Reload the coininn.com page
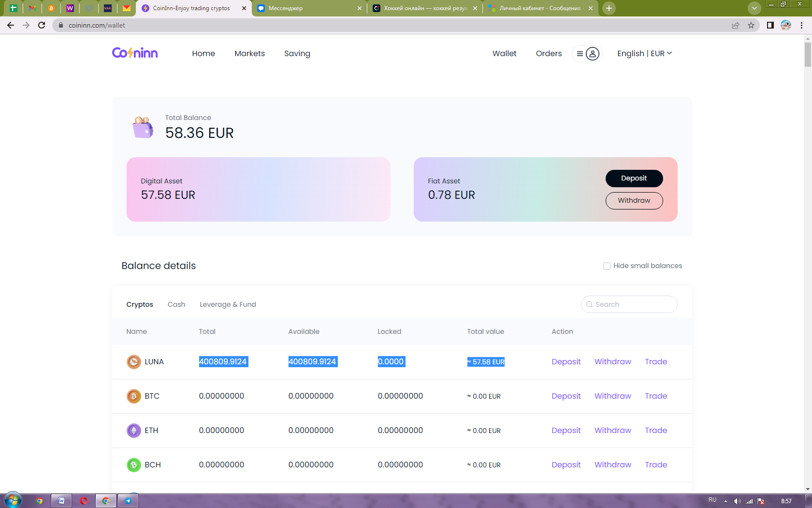812x508 pixels. 42,25
